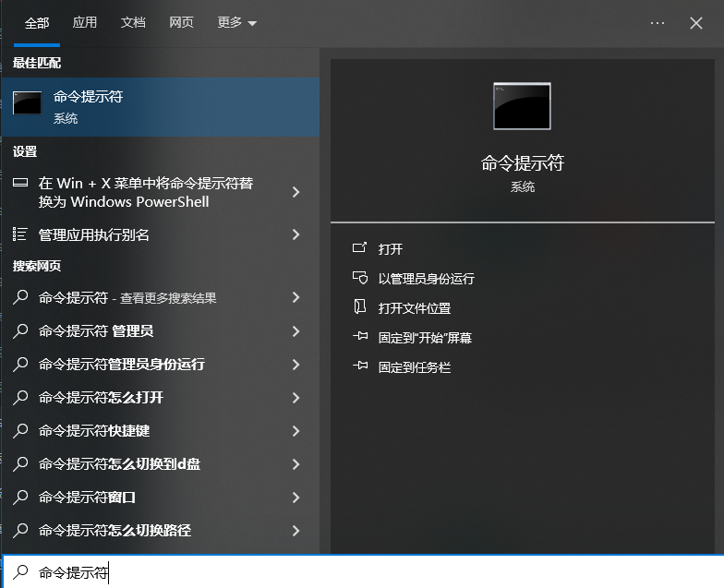
Task: Select the 命令提示符怎么打开 web suggestion
Action: coord(102,398)
